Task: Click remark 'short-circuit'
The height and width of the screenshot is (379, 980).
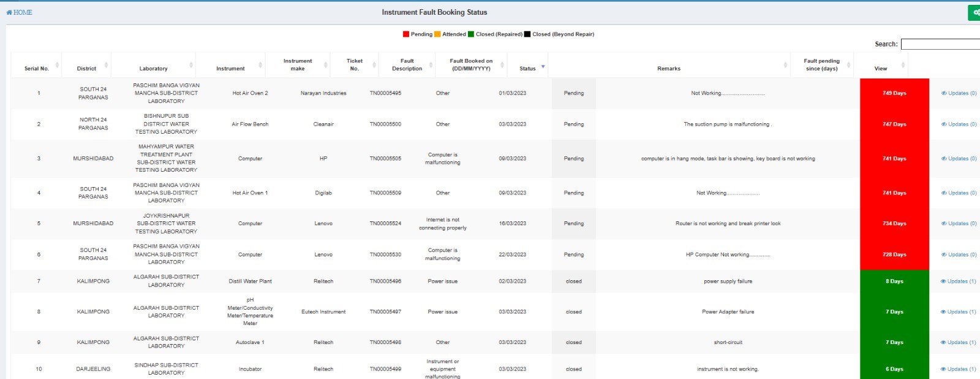Action: (728, 342)
